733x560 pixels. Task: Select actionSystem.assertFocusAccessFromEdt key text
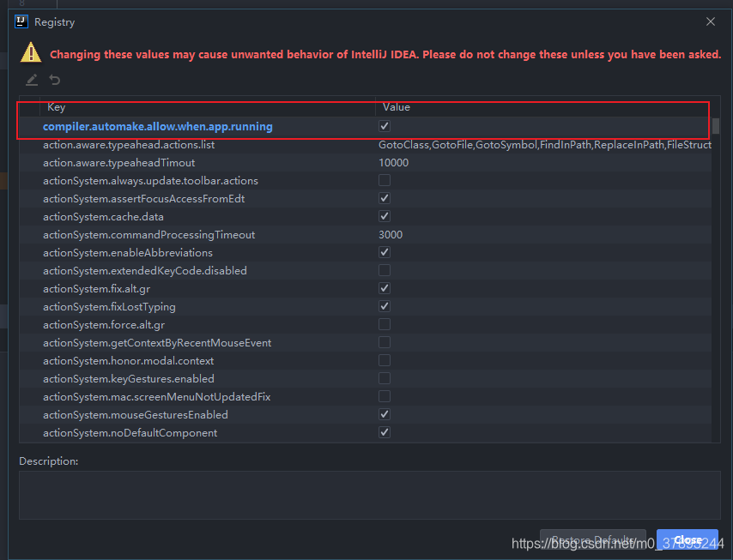(143, 198)
